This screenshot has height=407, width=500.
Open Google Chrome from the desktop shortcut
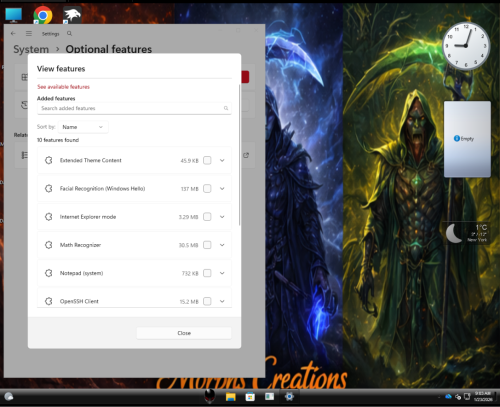point(43,15)
